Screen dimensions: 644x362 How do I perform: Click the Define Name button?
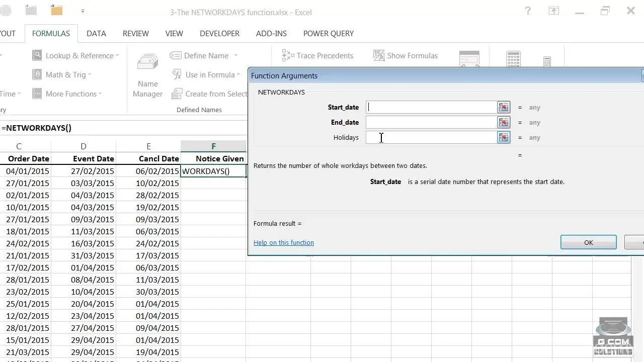click(x=200, y=56)
